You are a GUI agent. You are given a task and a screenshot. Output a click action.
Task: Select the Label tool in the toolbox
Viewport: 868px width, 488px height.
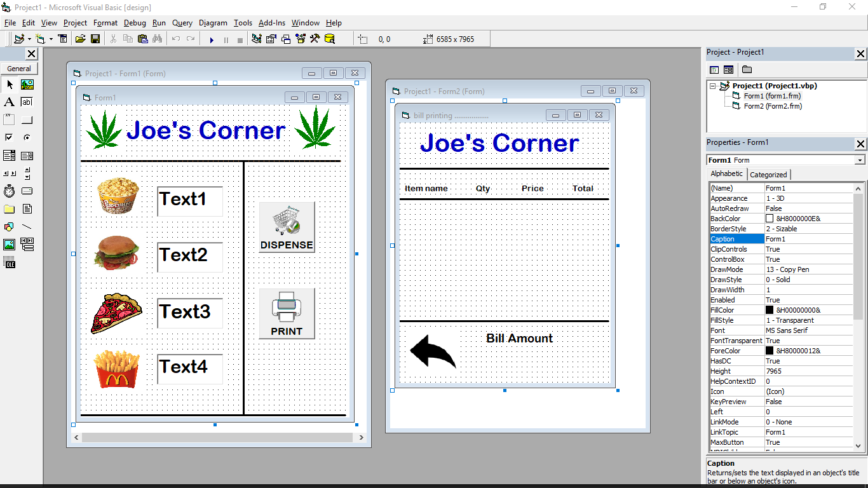click(x=10, y=102)
